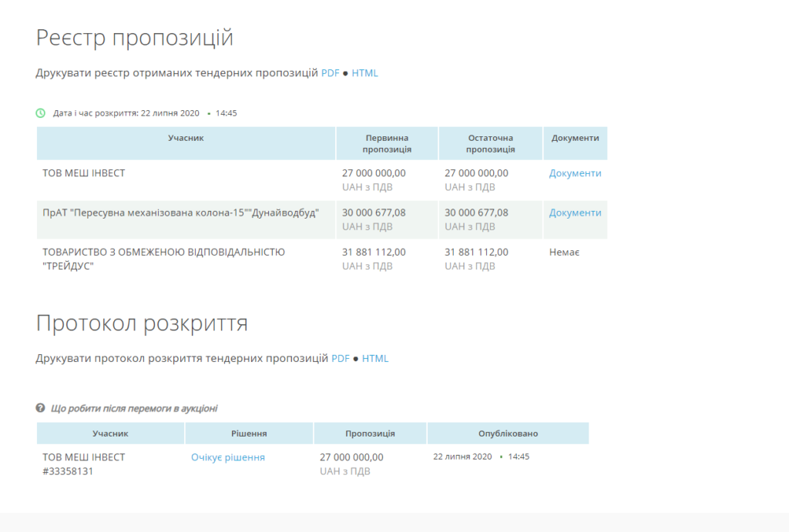Select the ПрАТ Пересувна механізована колона-15 row name
Image resolution: width=789 pixels, height=532 pixels.
pos(180,212)
